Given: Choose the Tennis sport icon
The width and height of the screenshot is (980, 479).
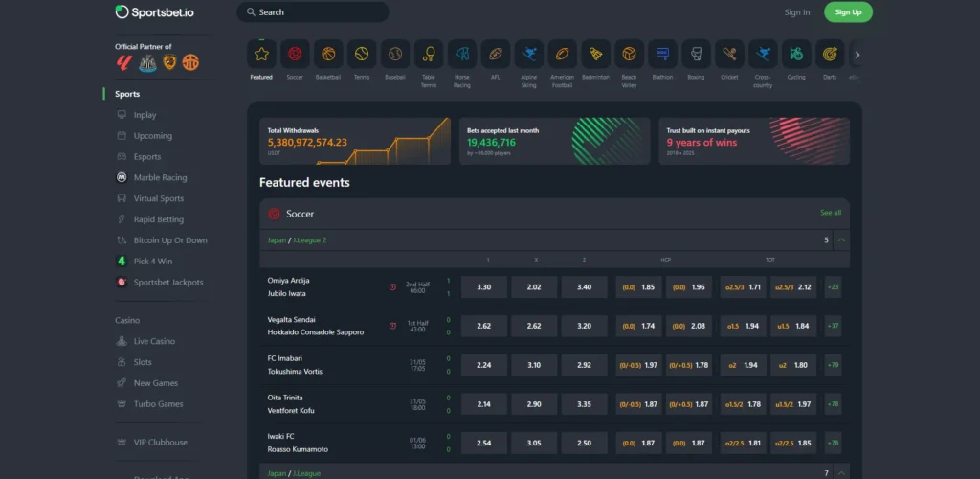Looking at the screenshot, I should pyautogui.click(x=362, y=55).
